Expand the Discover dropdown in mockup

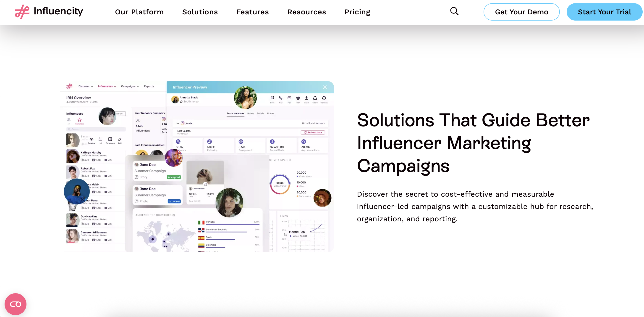(x=86, y=86)
